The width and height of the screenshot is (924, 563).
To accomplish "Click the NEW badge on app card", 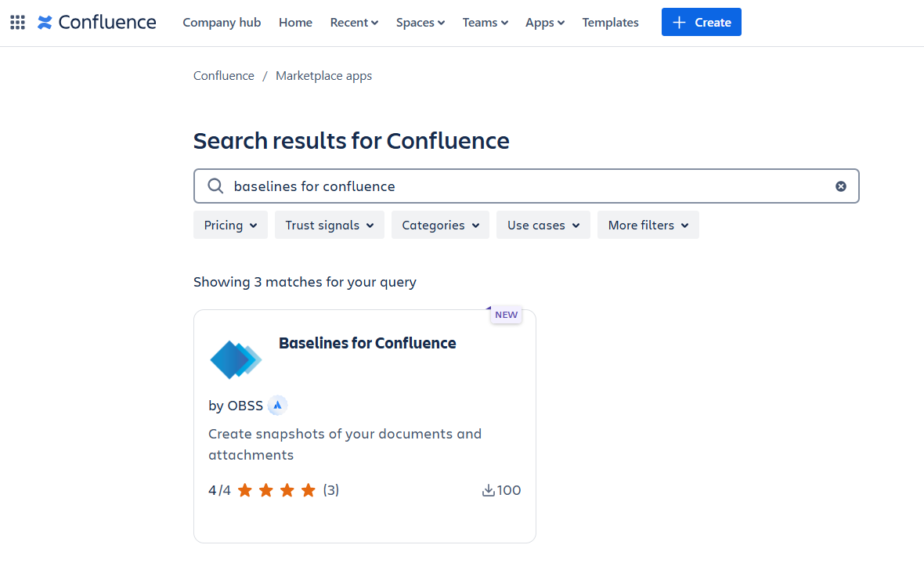I will click(506, 315).
